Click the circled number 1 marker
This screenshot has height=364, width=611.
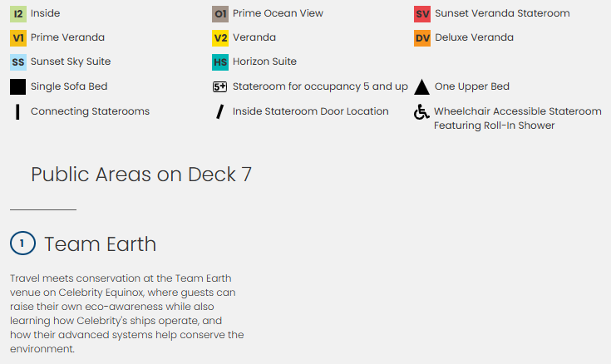(x=22, y=243)
